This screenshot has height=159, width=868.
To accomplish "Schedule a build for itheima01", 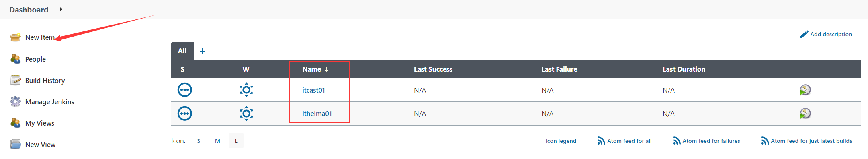I will 805,114.
